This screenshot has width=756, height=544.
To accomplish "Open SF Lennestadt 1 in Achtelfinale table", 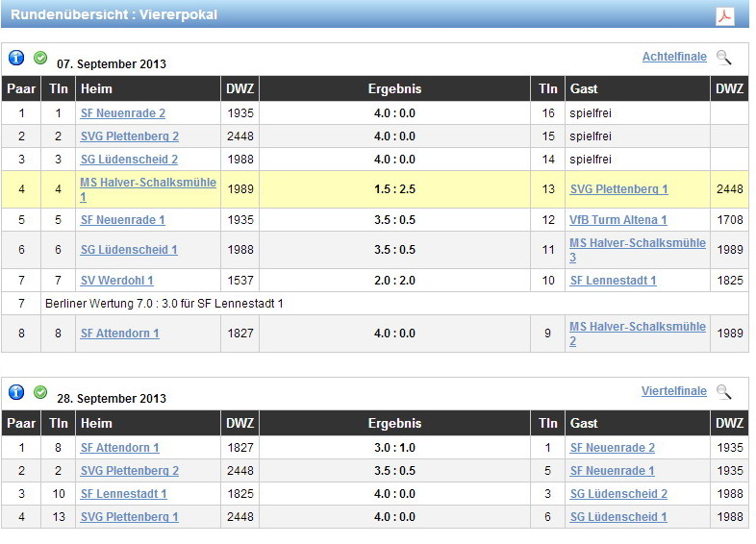I will 613,281.
